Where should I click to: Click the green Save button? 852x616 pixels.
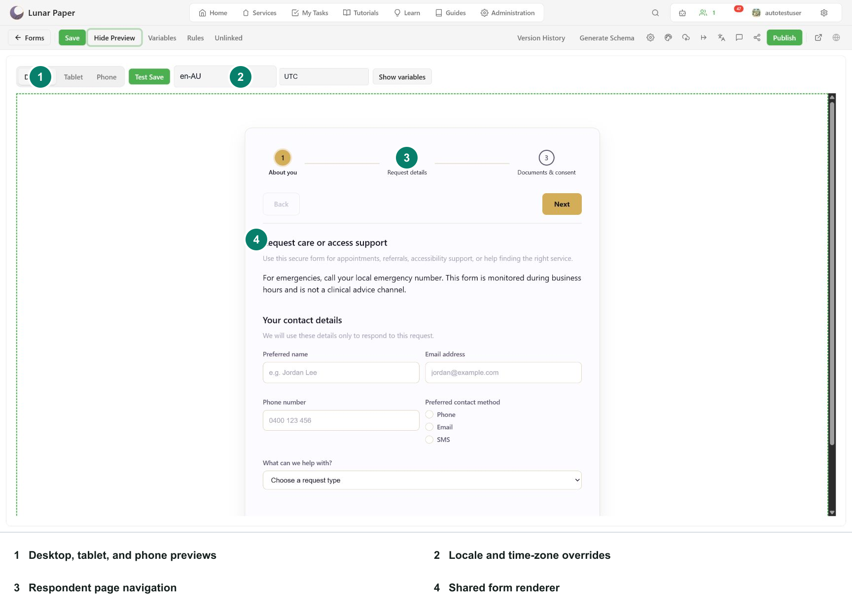(72, 38)
